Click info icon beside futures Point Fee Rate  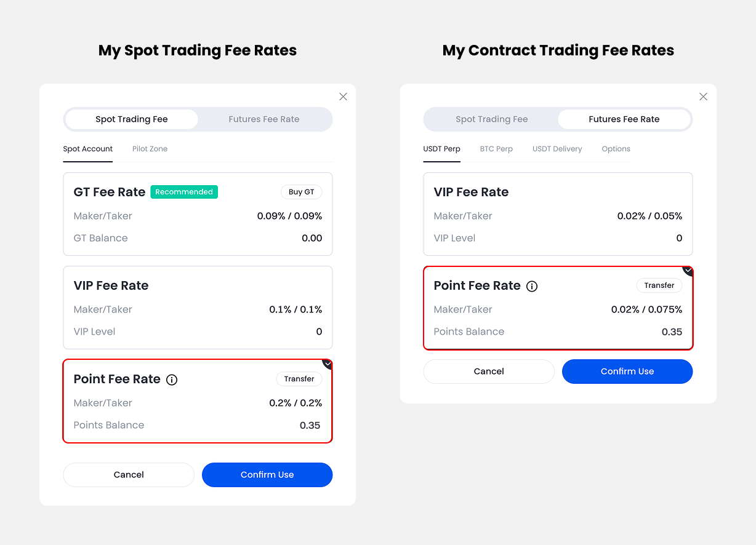532,286
